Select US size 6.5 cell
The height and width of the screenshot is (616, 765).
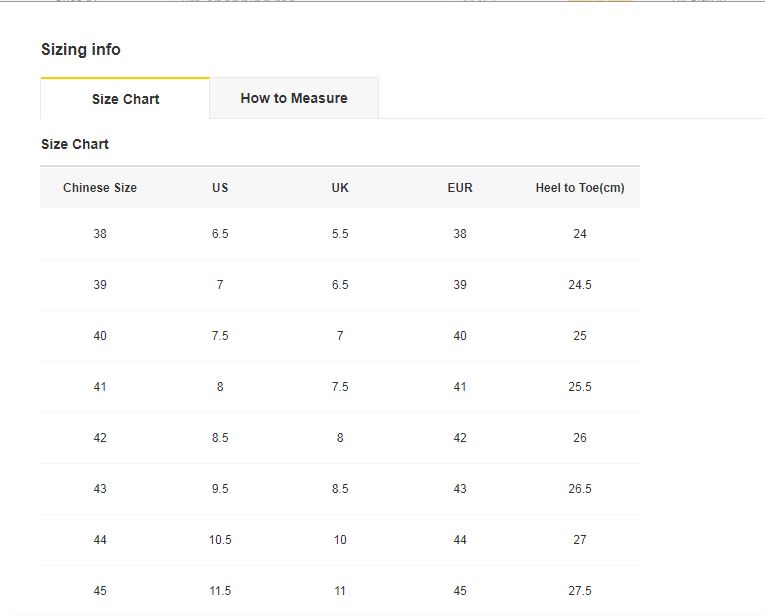click(220, 234)
